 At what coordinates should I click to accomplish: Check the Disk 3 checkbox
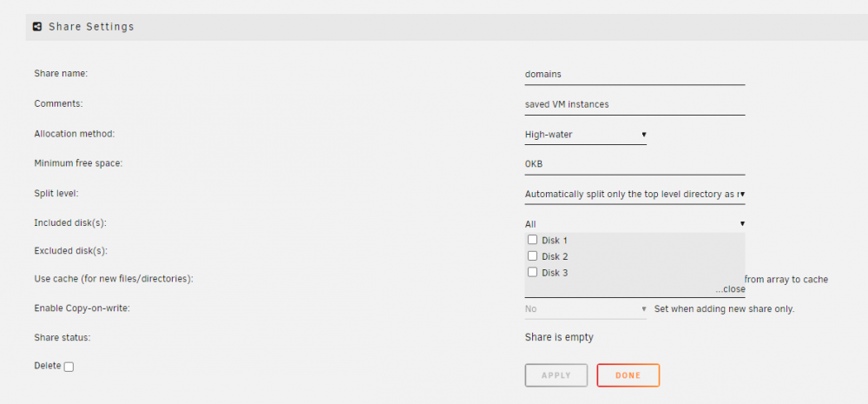[x=533, y=272]
